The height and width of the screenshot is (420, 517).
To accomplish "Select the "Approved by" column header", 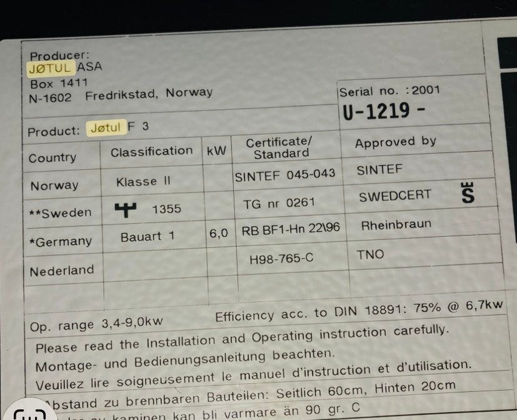I will [x=396, y=142].
